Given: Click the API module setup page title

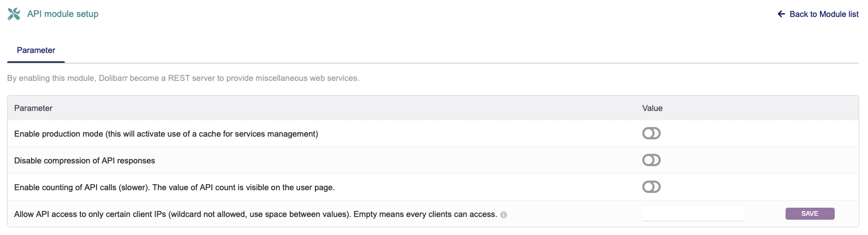Looking at the screenshot, I should (63, 14).
